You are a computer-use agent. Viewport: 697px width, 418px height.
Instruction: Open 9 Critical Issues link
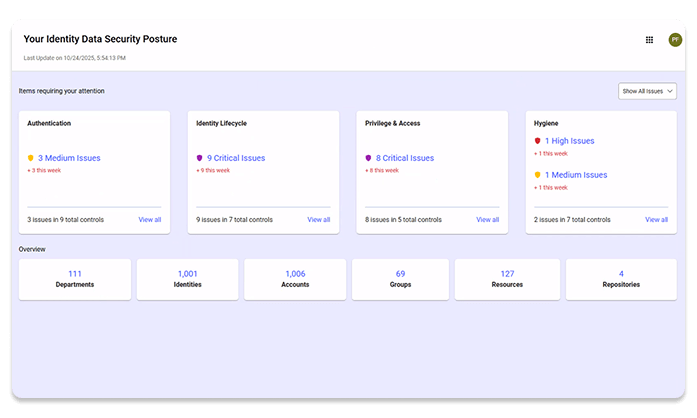[x=236, y=158]
